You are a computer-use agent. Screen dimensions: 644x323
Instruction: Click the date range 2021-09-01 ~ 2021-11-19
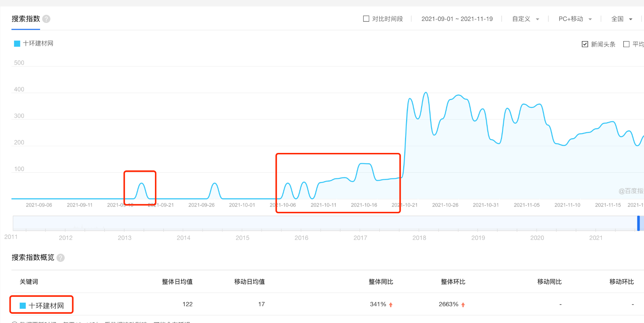click(x=457, y=19)
